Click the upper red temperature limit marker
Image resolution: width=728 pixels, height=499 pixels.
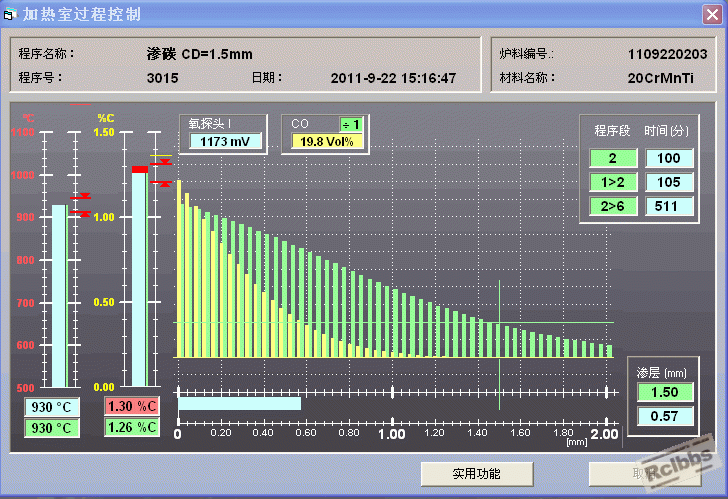coord(80,197)
